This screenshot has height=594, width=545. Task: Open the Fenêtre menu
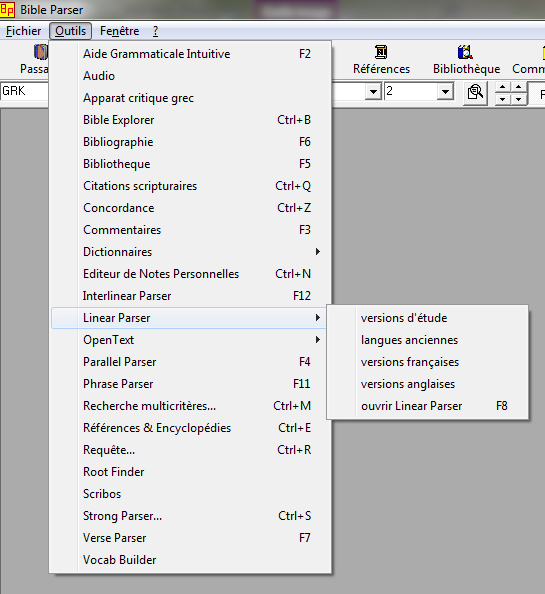[120, 31]
